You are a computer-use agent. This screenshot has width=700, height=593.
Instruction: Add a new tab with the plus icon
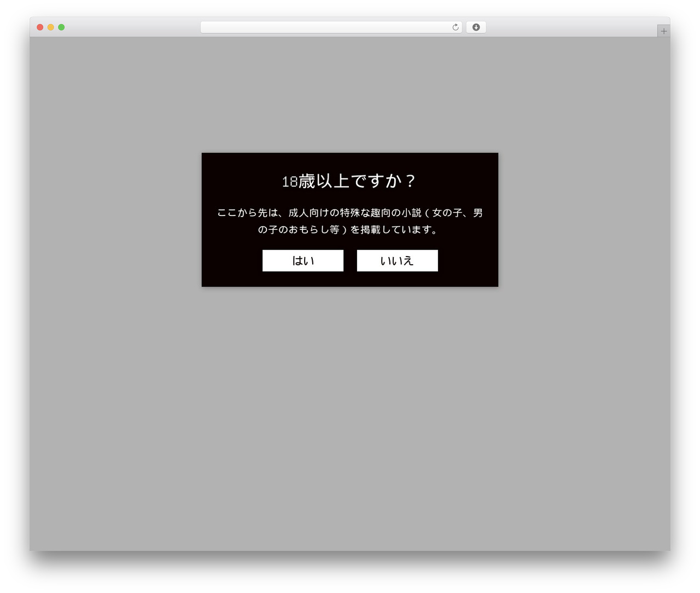[664, 31]
